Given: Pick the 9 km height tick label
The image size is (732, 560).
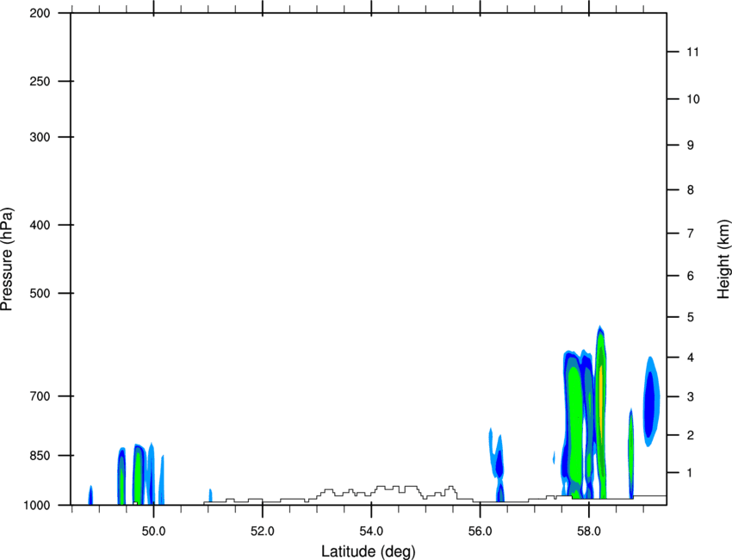Looking at the screenshot, I should pos(690,146).
